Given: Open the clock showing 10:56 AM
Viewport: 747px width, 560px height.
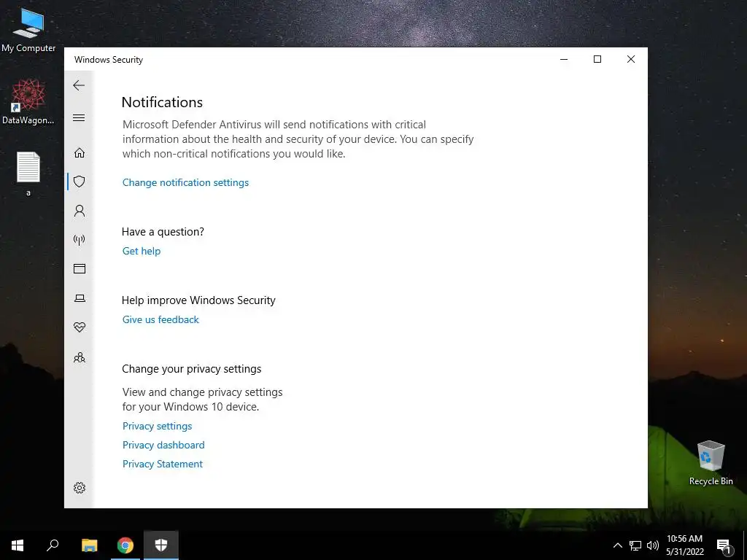Looking at the screenshot, I should click(684, 545).
